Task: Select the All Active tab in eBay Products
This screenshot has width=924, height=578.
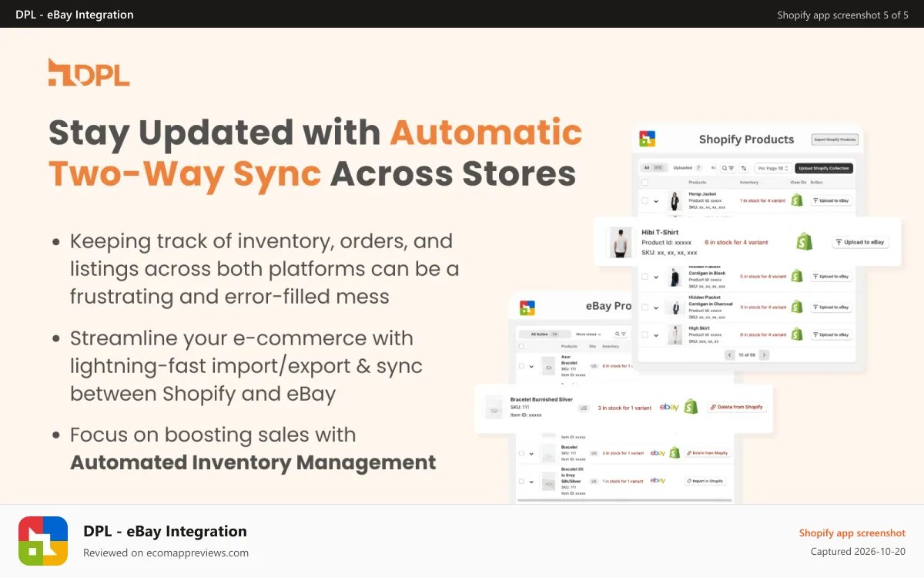Action: pyautogui.click(x=544, y=334)
